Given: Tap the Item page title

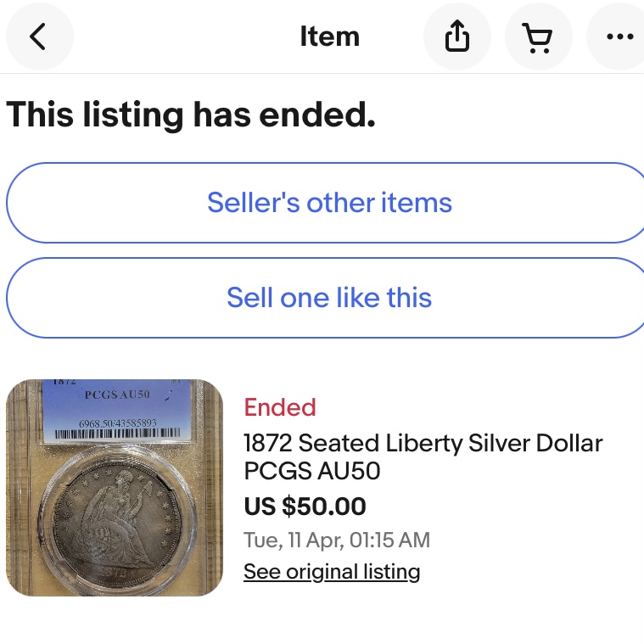Looking at the screenshot, I should pyautogui.click(x=330, y=36).
